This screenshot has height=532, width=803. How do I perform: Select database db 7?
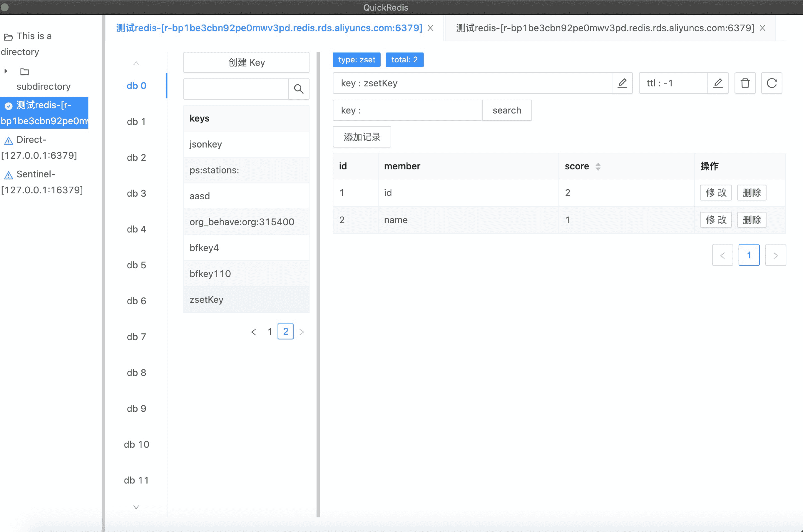(x=136, y=337)
